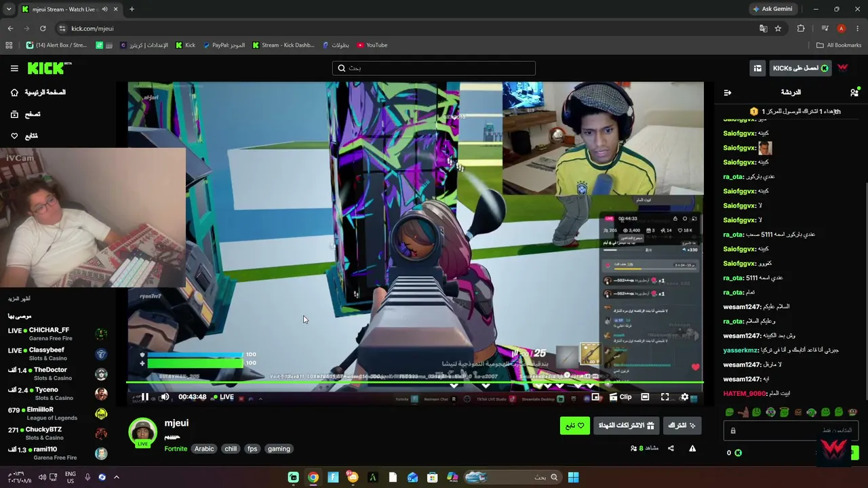Open the PayPal bookmark
The image size is (868, 488).
click(224, 45)
